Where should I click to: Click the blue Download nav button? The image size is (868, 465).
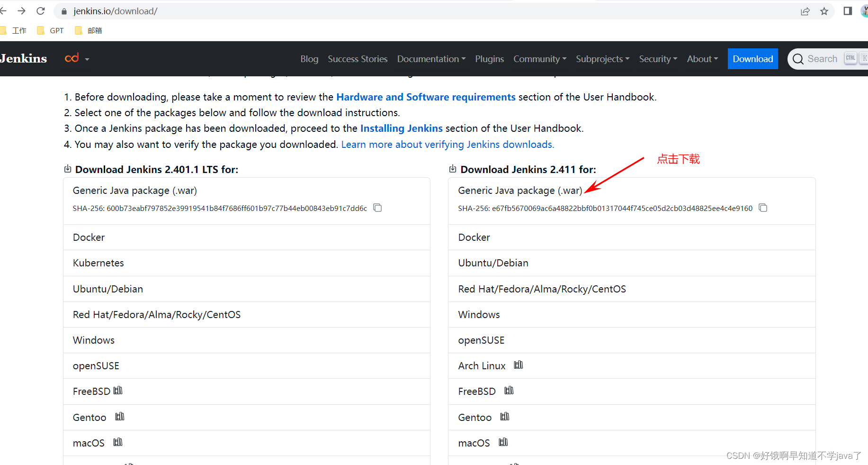[x=752, y=59]
